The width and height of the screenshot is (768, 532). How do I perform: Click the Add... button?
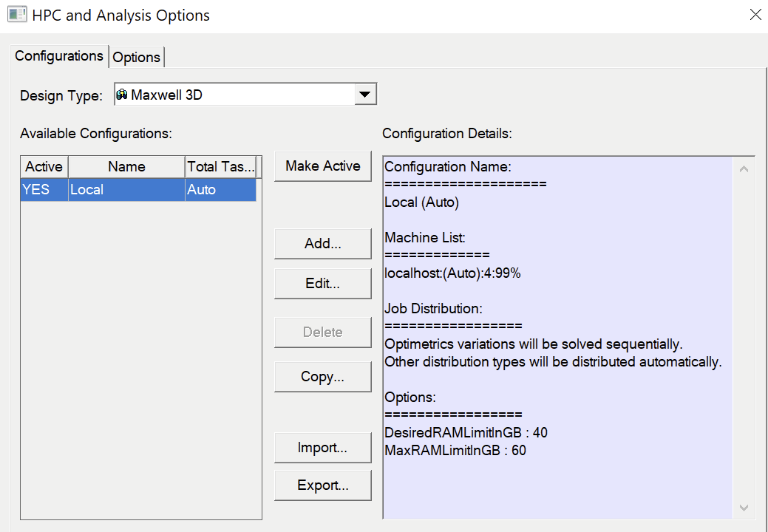point(323,243)
